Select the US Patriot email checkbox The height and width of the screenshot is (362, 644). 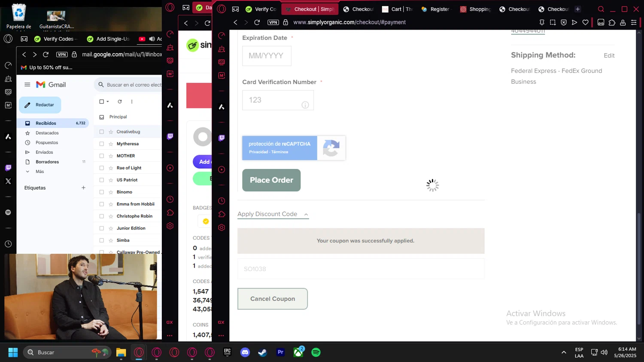coord(102,180)
